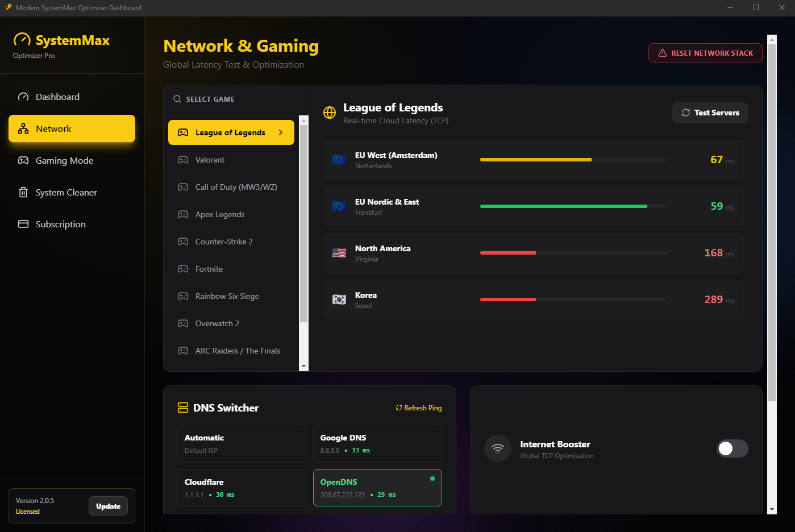Select Call of Duty (MW3/WZ) in game list
The height and width of the screenshot is (532, 795).
click(x=231, y=187)
